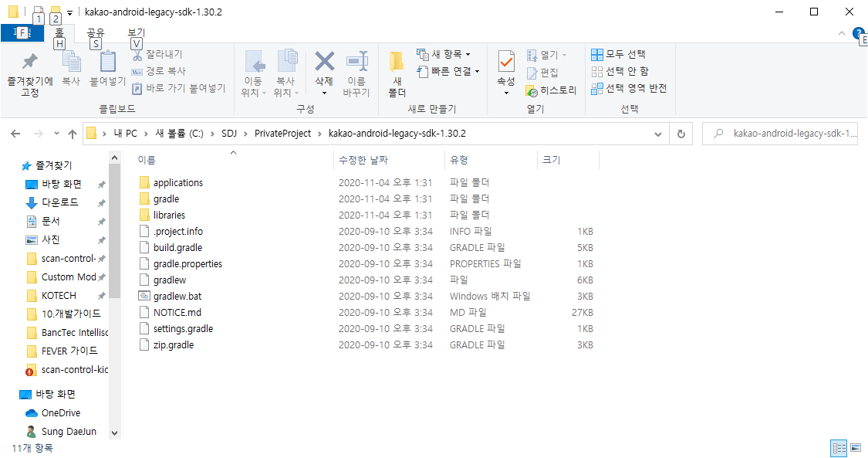Click 열기 (Open) in ribbon
This screenshot has width=868, height=458.
pos(546,55)
